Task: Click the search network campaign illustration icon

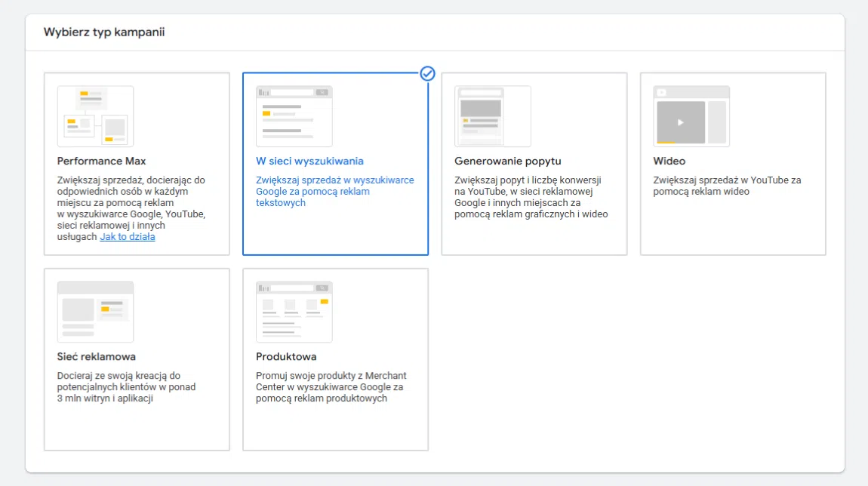Action: 294,116
